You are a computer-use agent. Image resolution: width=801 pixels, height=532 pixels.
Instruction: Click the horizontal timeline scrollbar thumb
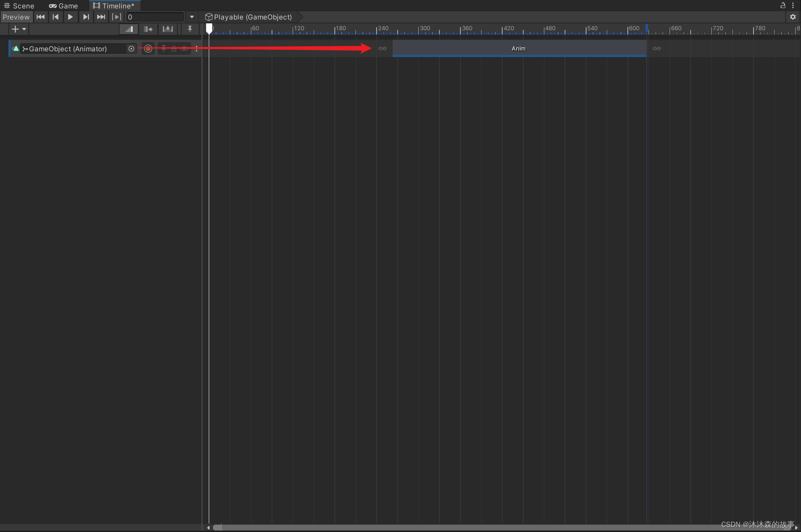503,528
